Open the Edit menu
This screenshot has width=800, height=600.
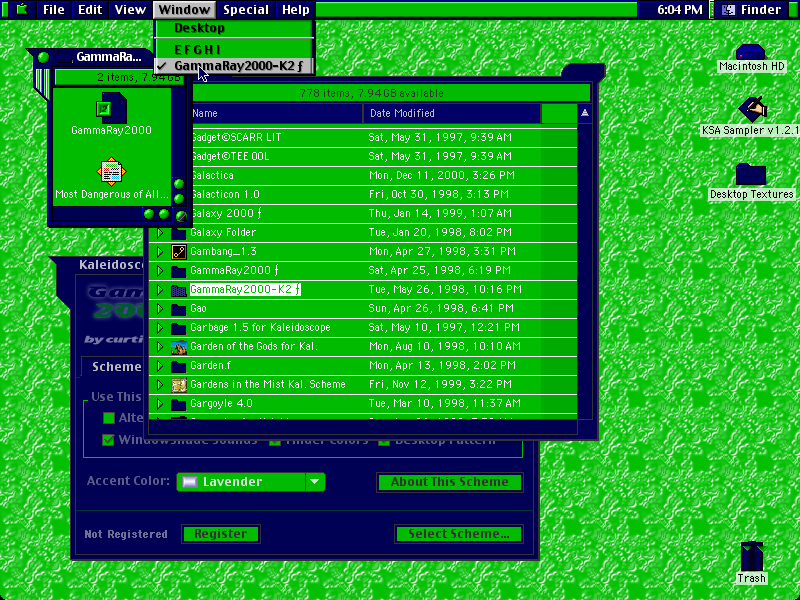[x=90, y=10]
